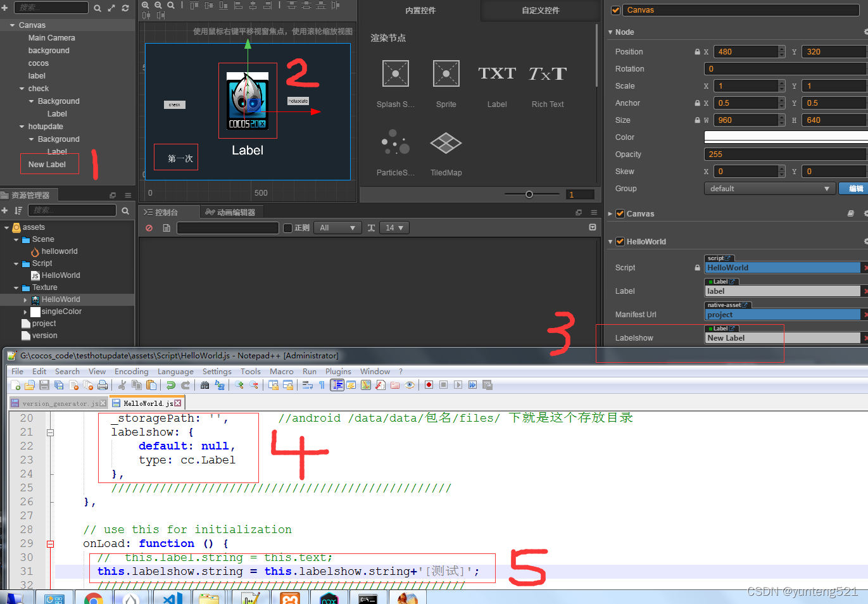Click the plus icon to add a hierarchy node
Image resolution: width=868 pixels, height=604 pixels.
coord(4,8)
